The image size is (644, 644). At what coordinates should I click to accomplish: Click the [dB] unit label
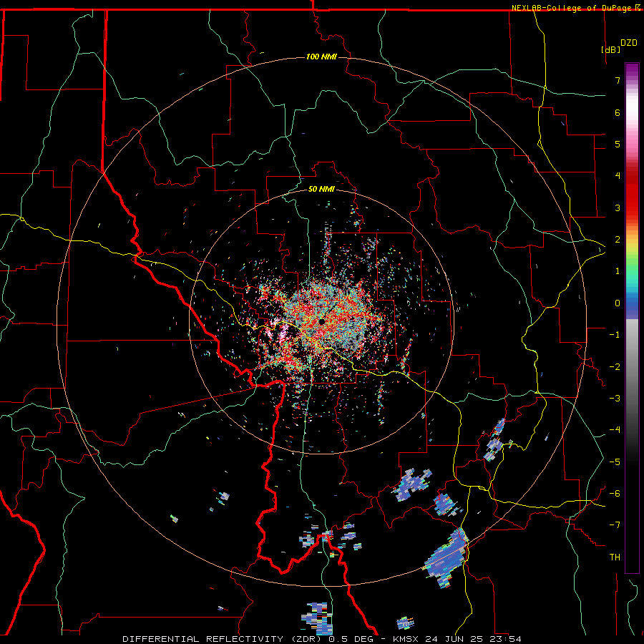(611, 49)
